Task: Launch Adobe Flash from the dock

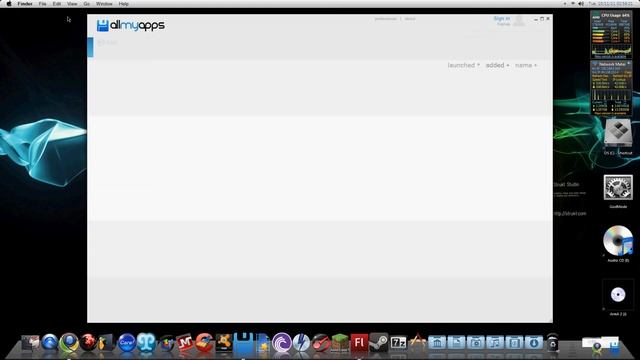Action: point(359,342)
